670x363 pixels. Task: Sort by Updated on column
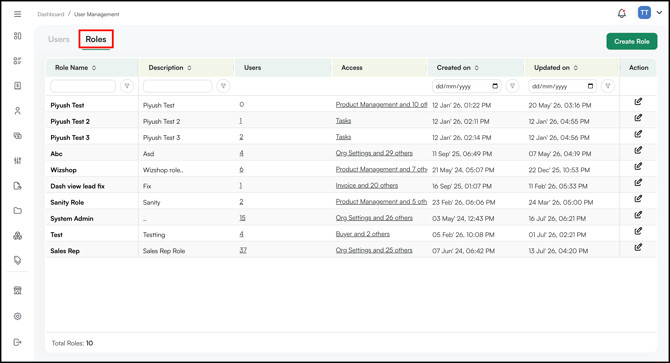[x=576, y=67]
